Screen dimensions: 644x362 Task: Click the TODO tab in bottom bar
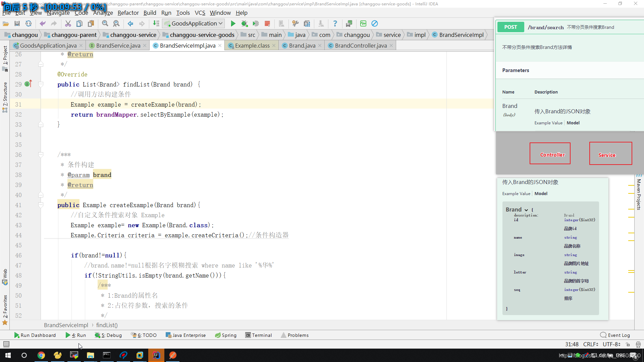pyautogui.click(x=146, y=335)
